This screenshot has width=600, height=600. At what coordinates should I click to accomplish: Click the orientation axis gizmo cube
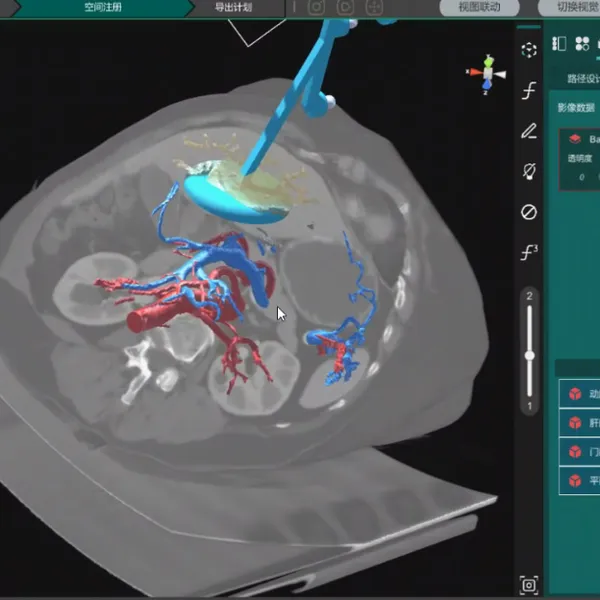point(488,73)
